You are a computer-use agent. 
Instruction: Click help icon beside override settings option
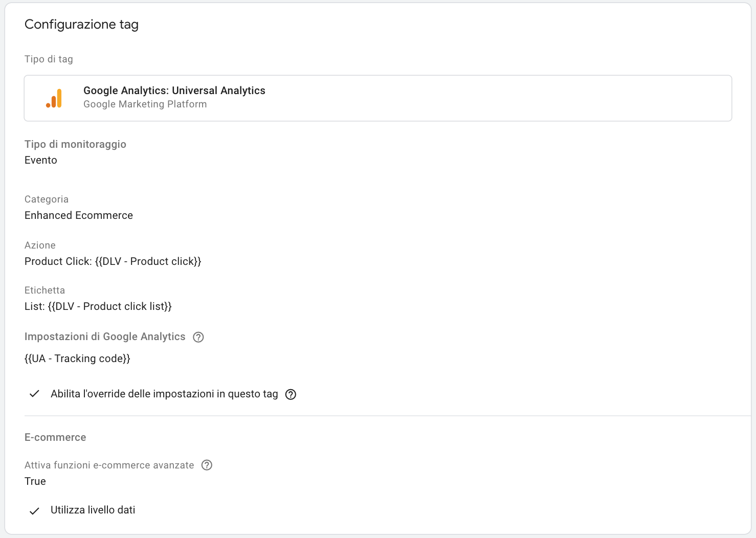(291, 394)
